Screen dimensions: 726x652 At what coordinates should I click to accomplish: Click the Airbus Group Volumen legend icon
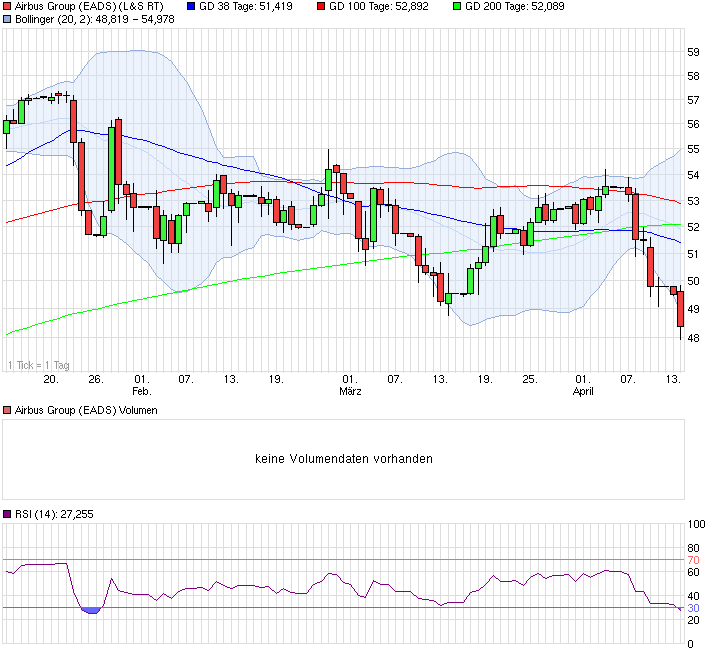click(7, 410)
